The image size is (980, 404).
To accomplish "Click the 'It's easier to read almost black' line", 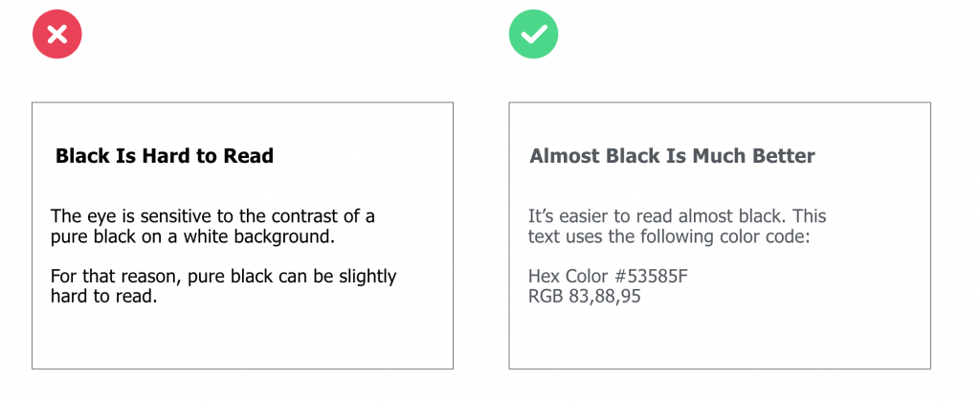I will (x=677, y=216).
